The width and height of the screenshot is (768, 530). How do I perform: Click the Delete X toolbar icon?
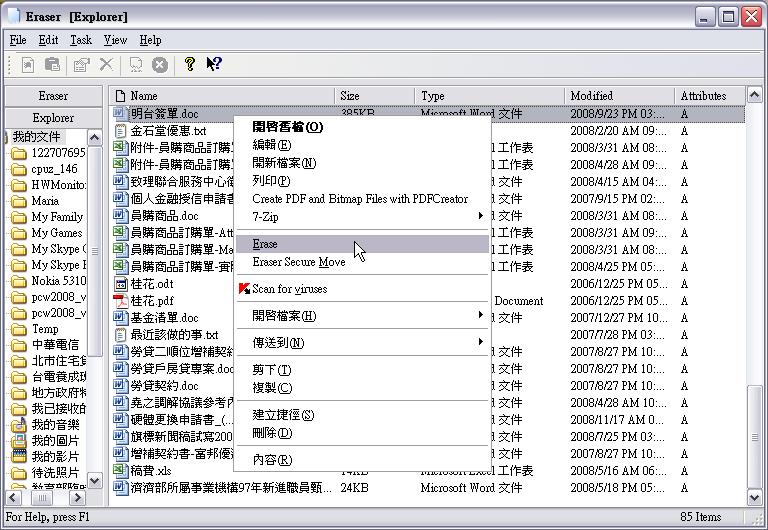(x=106, y=64)
